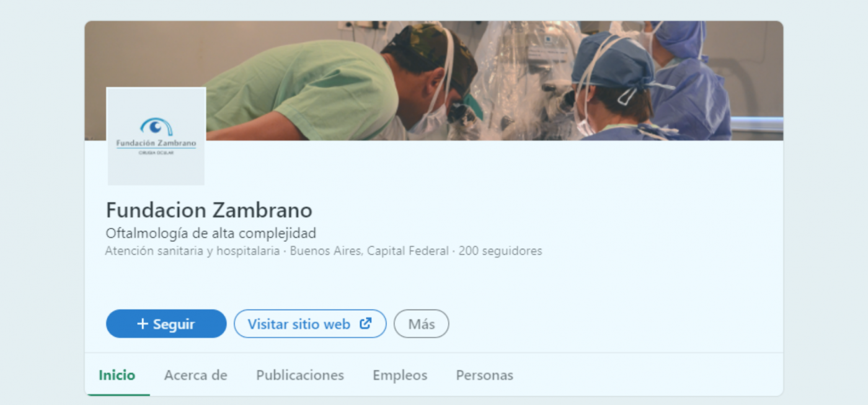Screen dimensions: 868x405
Task: Click the surgery cover banner image
Action: point(434,81)
